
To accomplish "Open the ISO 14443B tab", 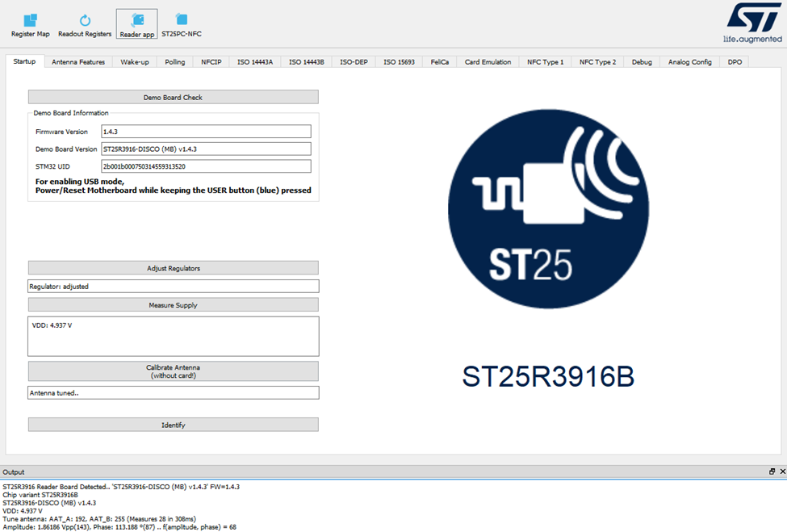I will point(306,61).
